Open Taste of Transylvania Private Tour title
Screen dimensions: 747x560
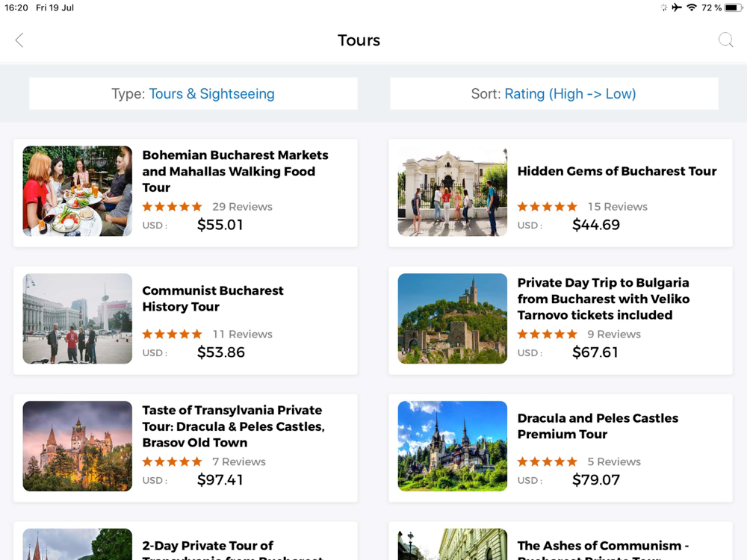[233, 426]
